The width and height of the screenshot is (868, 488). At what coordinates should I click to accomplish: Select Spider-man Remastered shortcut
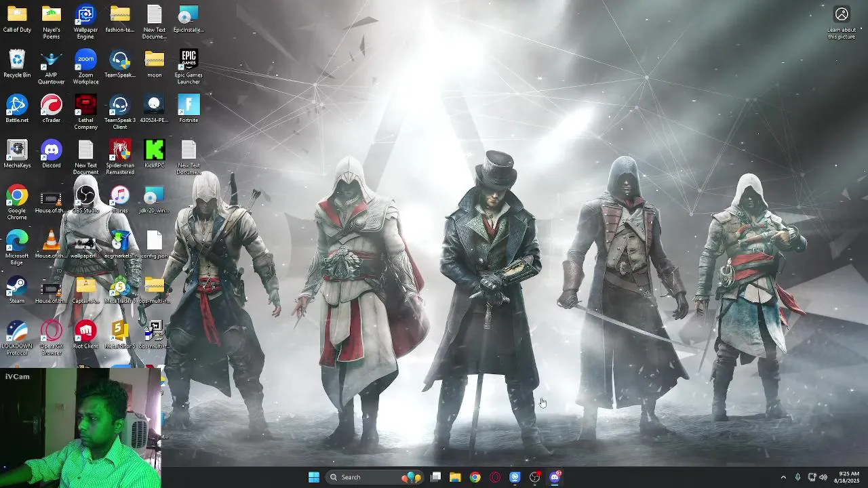click(x=120, y=157)
